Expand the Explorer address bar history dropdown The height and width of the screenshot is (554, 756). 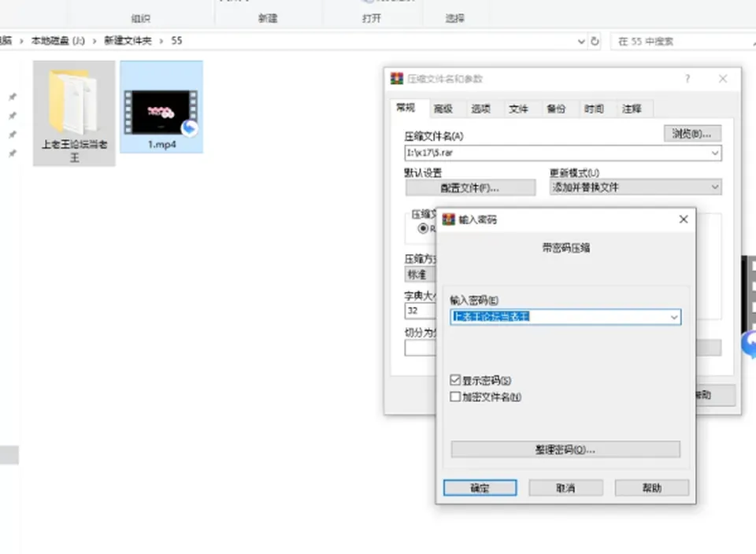(581, 41)
